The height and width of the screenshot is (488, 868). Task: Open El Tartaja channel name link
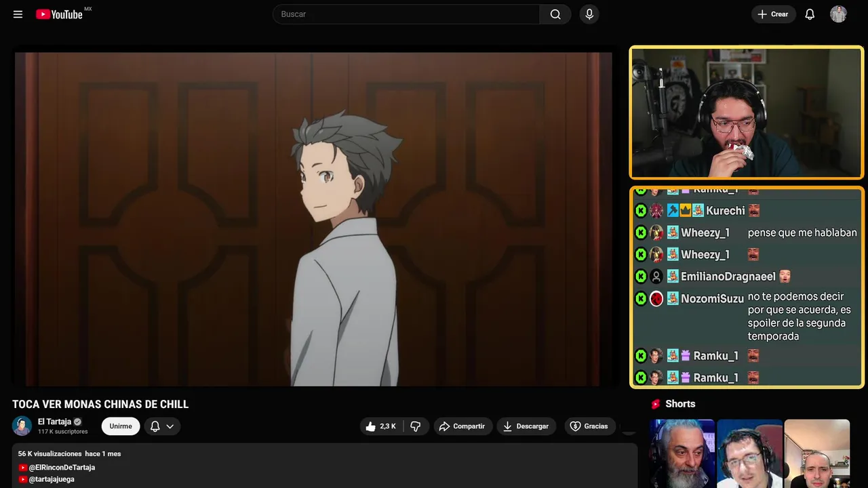[x=54, y=422]
